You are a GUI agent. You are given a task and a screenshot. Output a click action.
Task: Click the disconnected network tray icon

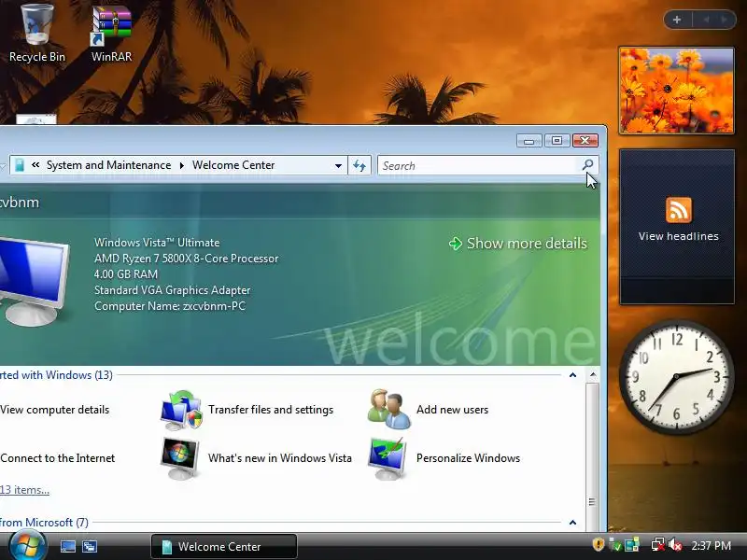pyautogui.click(x=658, y=545)
